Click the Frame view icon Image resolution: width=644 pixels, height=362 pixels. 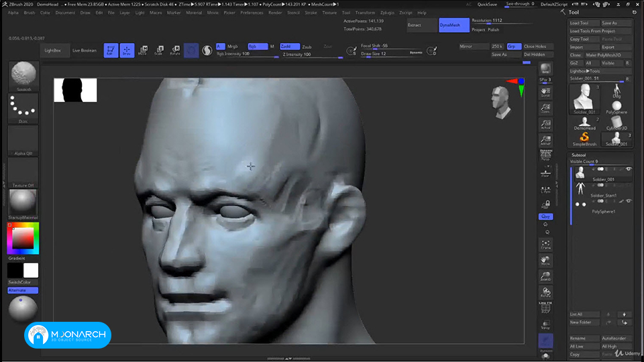tap(545, 245)
